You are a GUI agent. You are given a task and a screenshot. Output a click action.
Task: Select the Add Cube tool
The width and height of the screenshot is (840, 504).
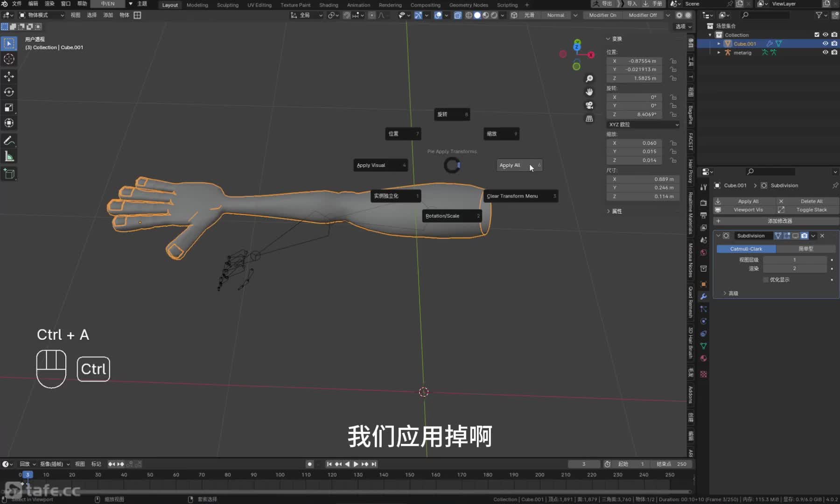point(9,174)
